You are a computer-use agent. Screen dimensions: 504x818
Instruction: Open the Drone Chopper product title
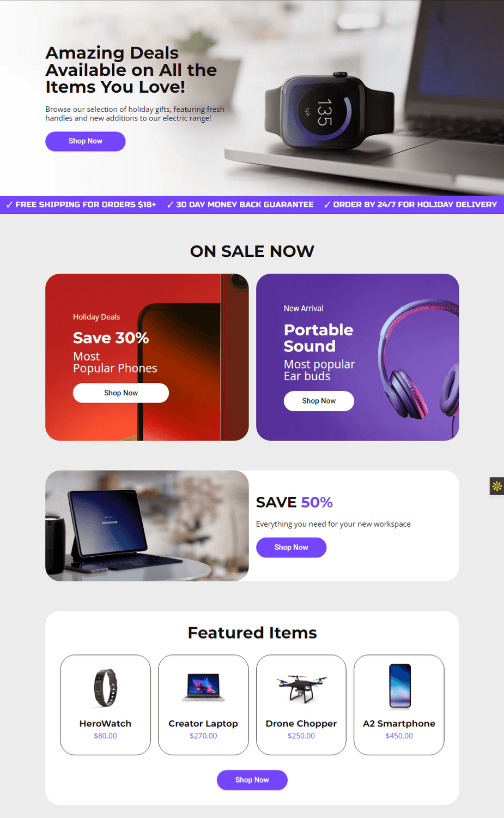coord(301,724)
